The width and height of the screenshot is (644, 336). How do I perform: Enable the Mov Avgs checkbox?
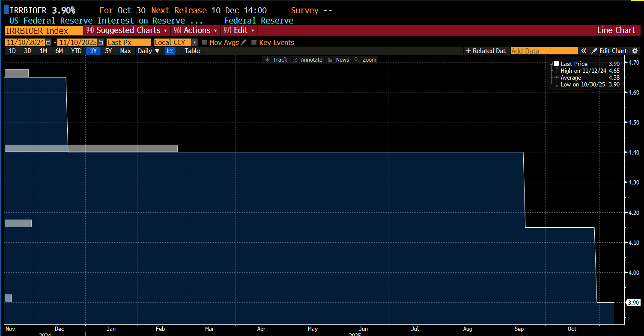204,42
